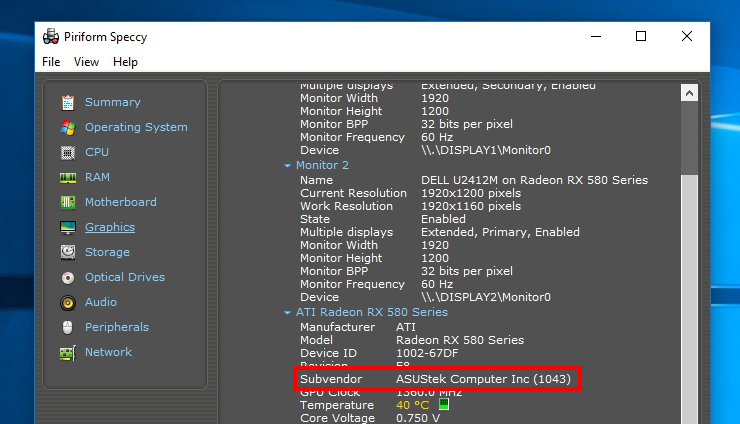Screen dimensions: 740x424
Task: Click the Operating System Windows flag icon
Action: 67,127
